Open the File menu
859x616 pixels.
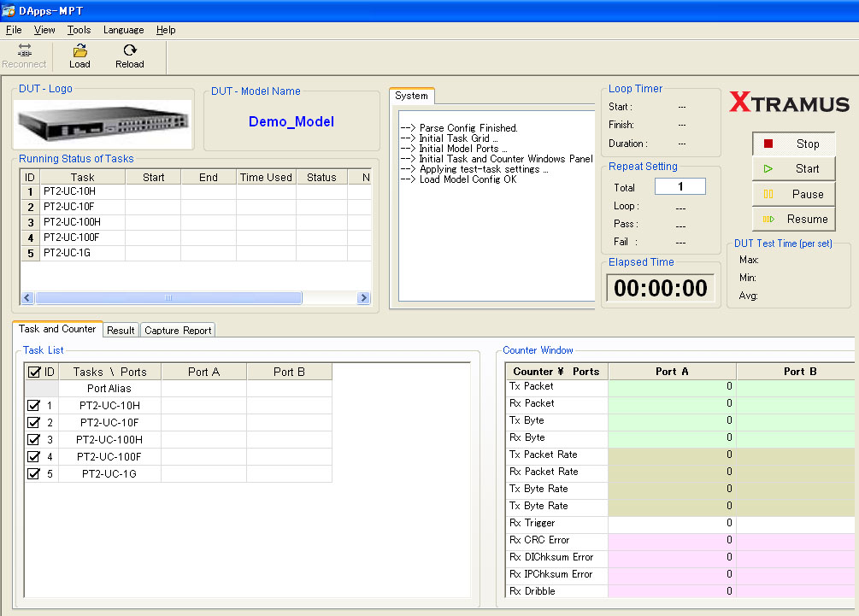(x=14, y=30)
